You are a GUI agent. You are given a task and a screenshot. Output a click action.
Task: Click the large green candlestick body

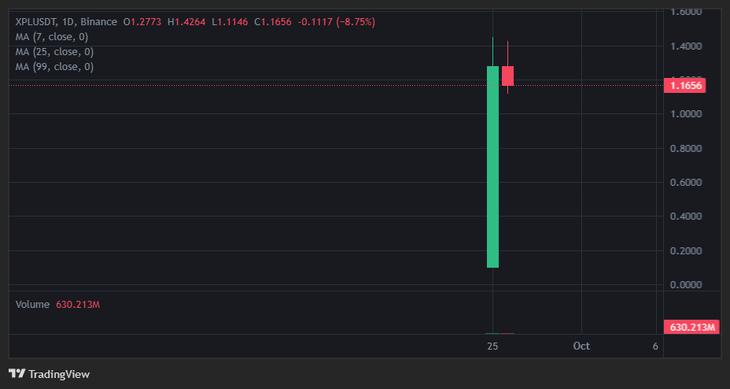click(x=493, y=167)
